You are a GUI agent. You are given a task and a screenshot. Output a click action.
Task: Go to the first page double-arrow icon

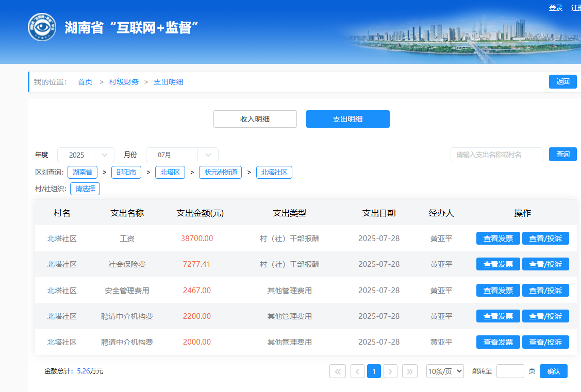click(x=338, y=371)
